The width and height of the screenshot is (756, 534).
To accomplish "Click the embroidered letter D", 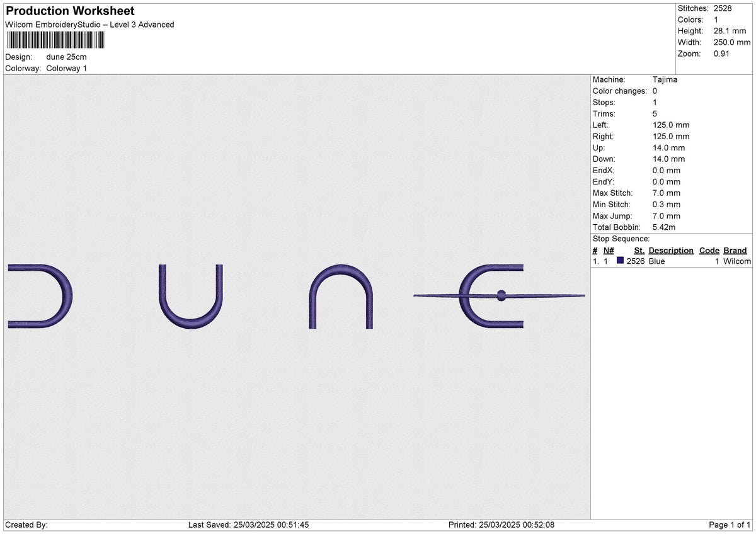I will pyautogui.click(x=40, y=296).
